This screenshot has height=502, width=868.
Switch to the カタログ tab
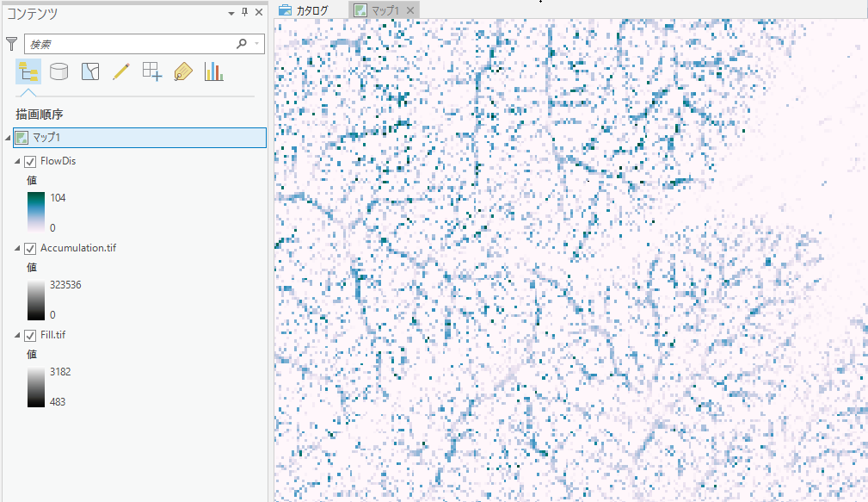click(304, 10)
